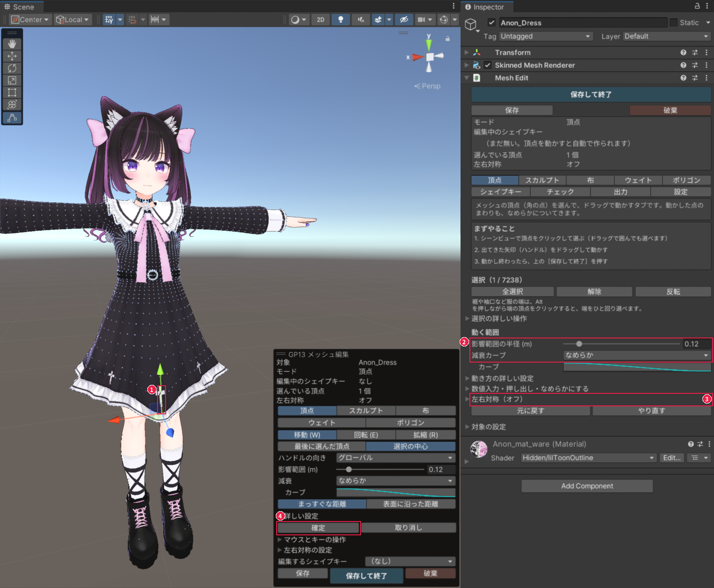Toggle scene lighting bulb icon
This screenshot has width=714, height=588.
(340, 20)
